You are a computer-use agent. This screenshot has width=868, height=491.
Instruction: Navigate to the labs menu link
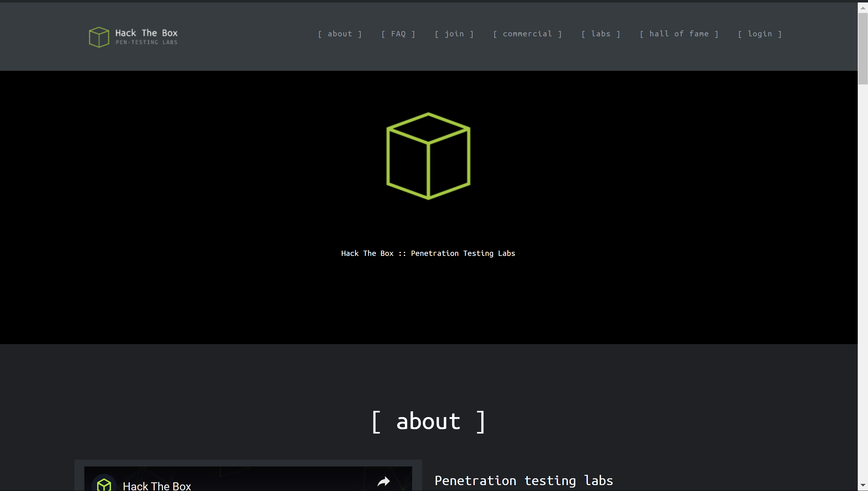[601, 34]
